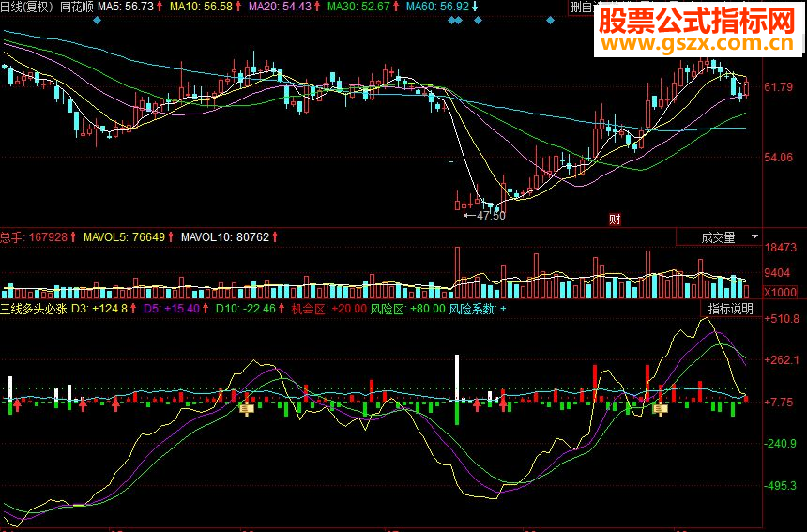Select the 日线(复权) period label
The image size is (807, 532).
[x=27, y=7]
